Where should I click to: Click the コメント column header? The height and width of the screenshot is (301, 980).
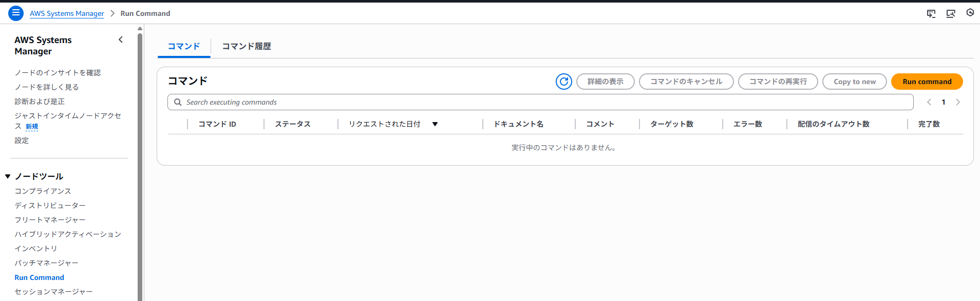click(x=600, y=124)
